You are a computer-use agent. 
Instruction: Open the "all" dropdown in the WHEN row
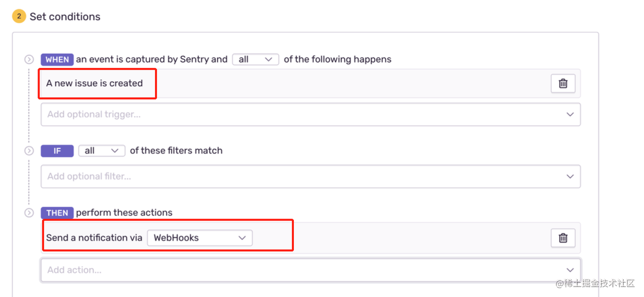pos(255,59)
